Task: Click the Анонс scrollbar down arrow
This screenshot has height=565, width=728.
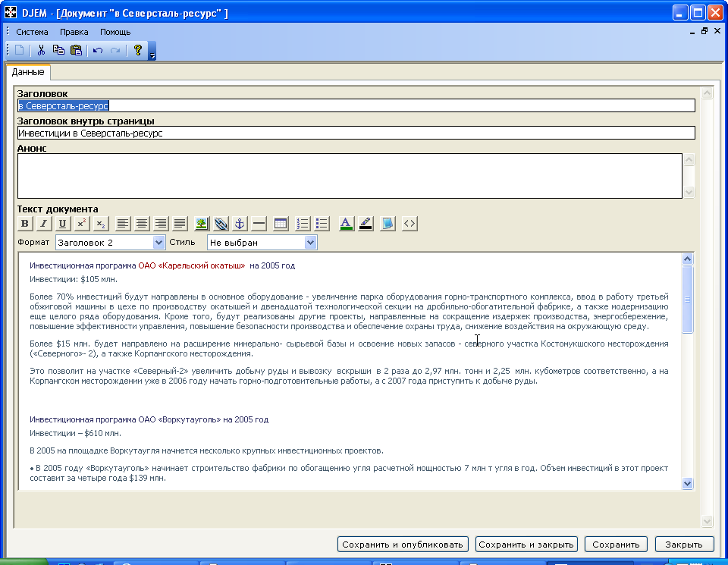Action: click(689, 192)
